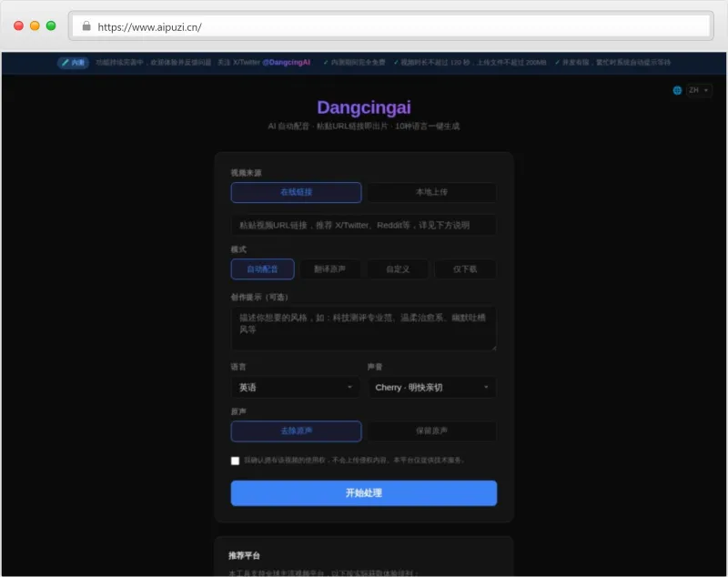
Task: Click the blue 开始处理 button
Action: [363, 492]
